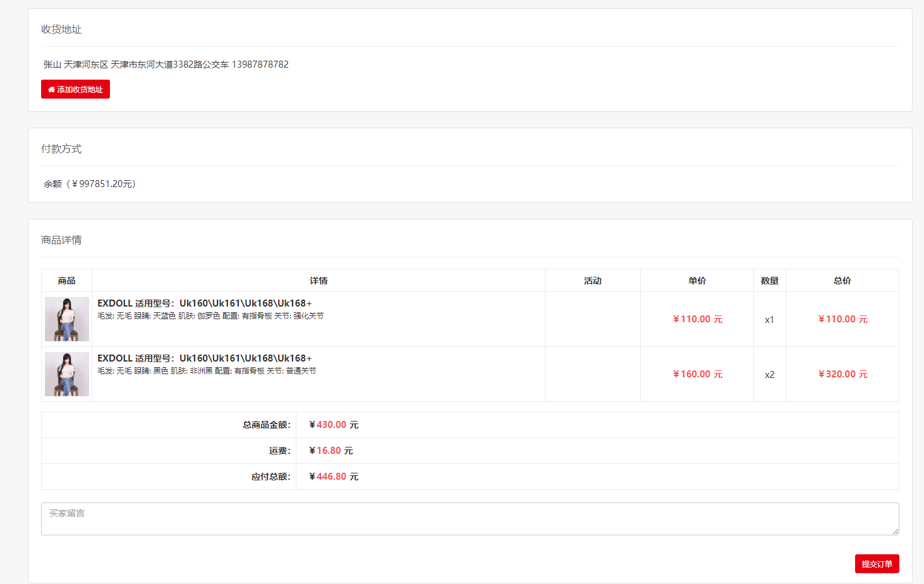Click the ¥320.00 row total
924x584 pixels.
click(x=842, y=374)
